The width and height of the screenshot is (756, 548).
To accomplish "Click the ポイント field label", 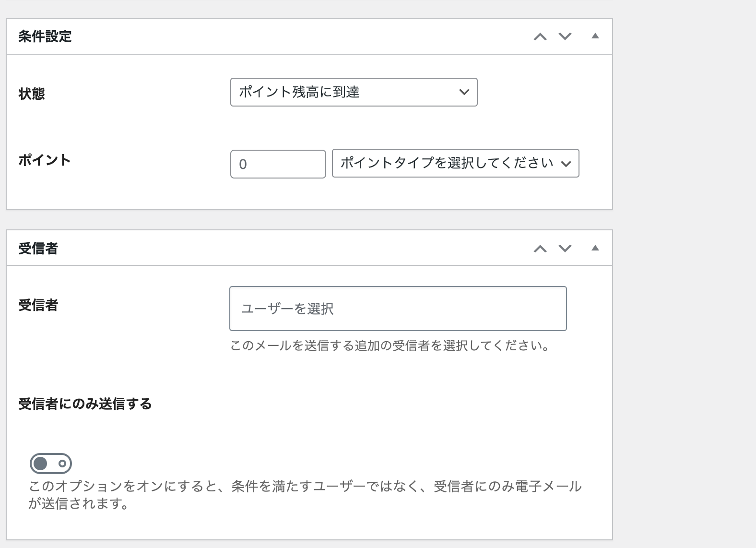I will click(x=45, y=160).
